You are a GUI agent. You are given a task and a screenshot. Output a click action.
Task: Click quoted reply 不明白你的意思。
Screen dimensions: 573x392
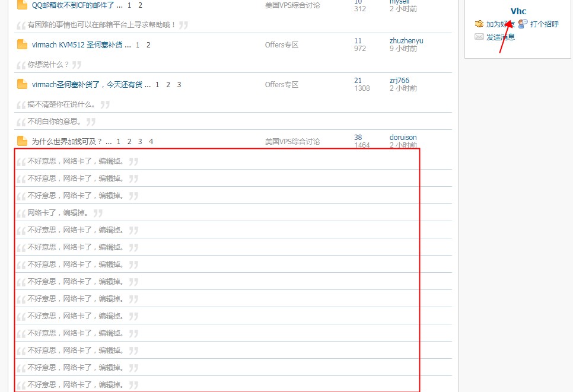pyautogui.click(x=56, y=122)
